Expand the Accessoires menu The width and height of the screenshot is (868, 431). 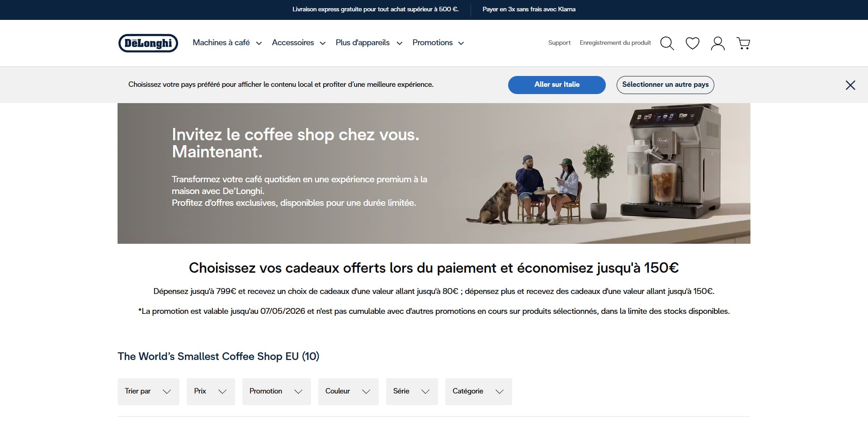click(298, 43)
